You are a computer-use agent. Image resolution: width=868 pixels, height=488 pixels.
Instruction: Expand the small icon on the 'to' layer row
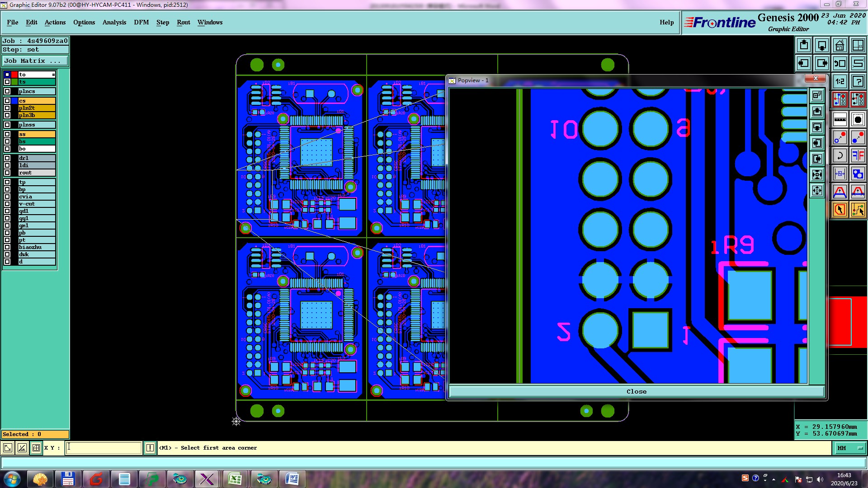pos(53,75)
